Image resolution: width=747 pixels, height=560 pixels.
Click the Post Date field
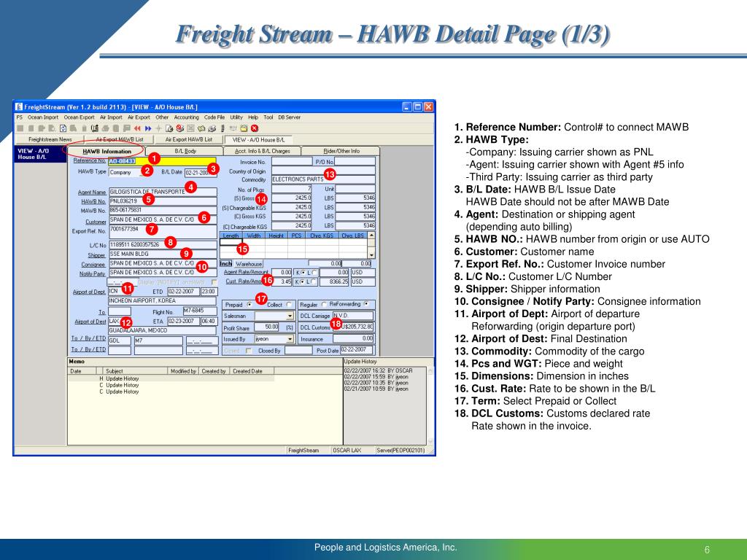[x=357, y=350]
